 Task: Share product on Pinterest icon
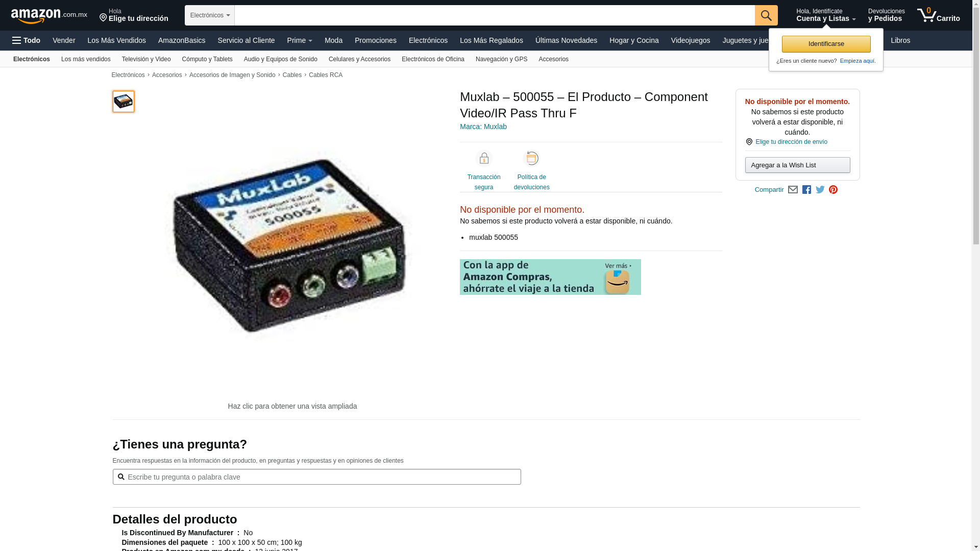[834, 190]
